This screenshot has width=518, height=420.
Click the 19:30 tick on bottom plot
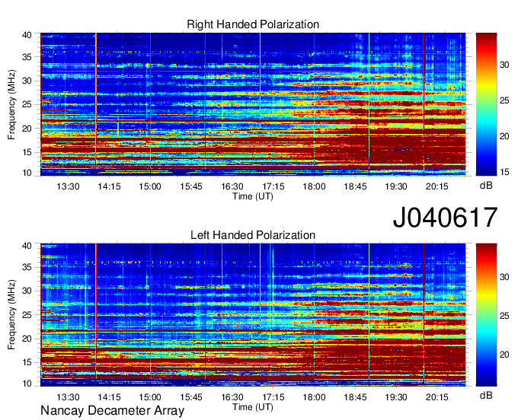point(396,397)
